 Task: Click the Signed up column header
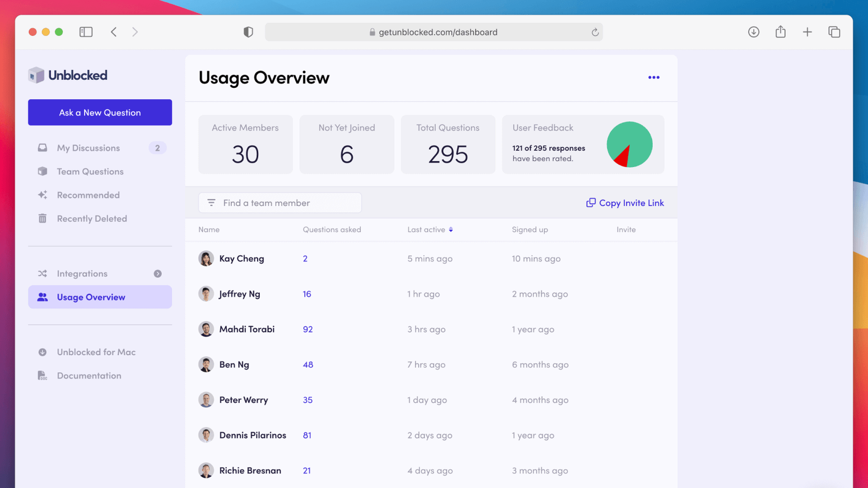pos(530,229)
